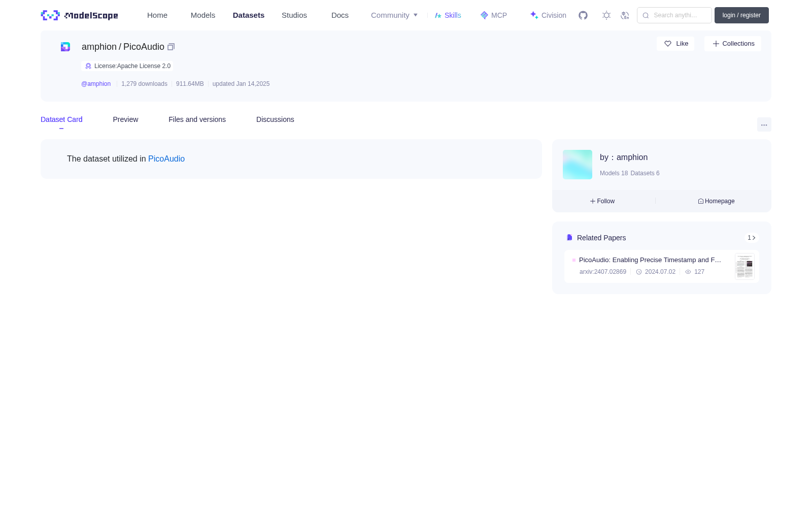Viewport: 812px width, 508px height.
Task: Open the Civision sparkle nav item
Action: click(x=548, y=15)
